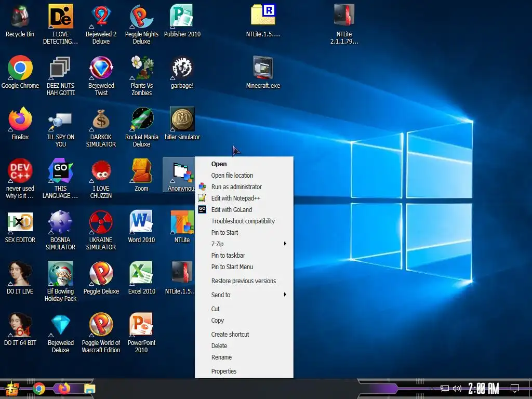532x399 pixels.
Task: Select the Plants Vs Zombies icon
Action: pos(141,76)
